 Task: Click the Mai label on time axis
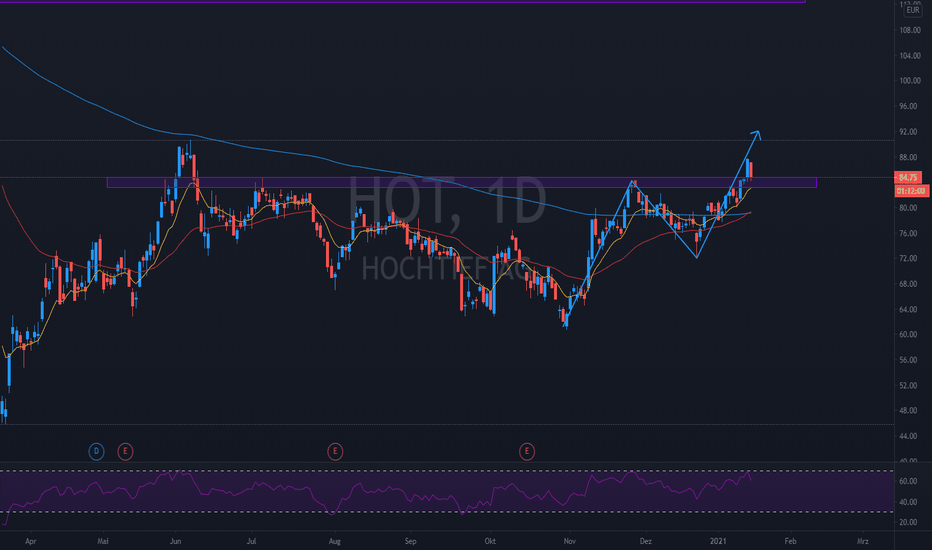click(103, 542)
